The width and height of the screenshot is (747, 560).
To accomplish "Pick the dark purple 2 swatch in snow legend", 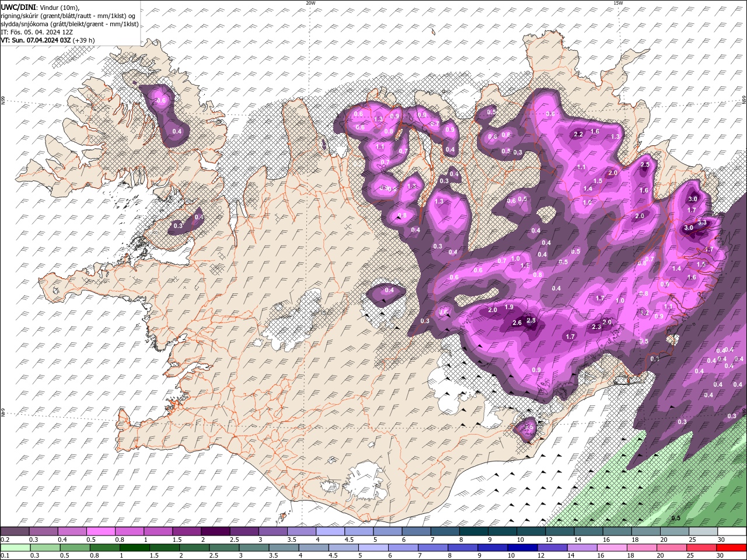I will pos(215,531).
